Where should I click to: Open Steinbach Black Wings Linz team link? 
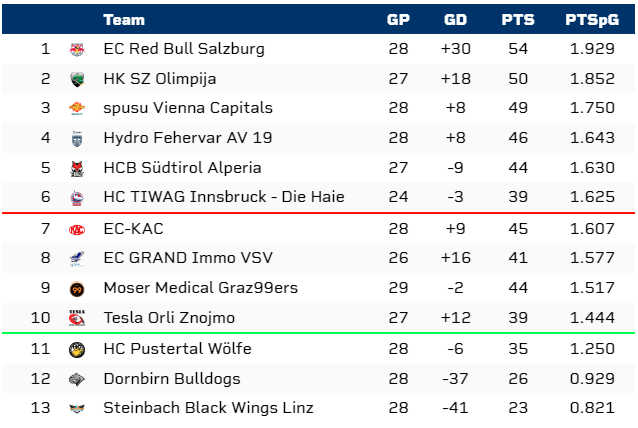(x=208, y=407)
